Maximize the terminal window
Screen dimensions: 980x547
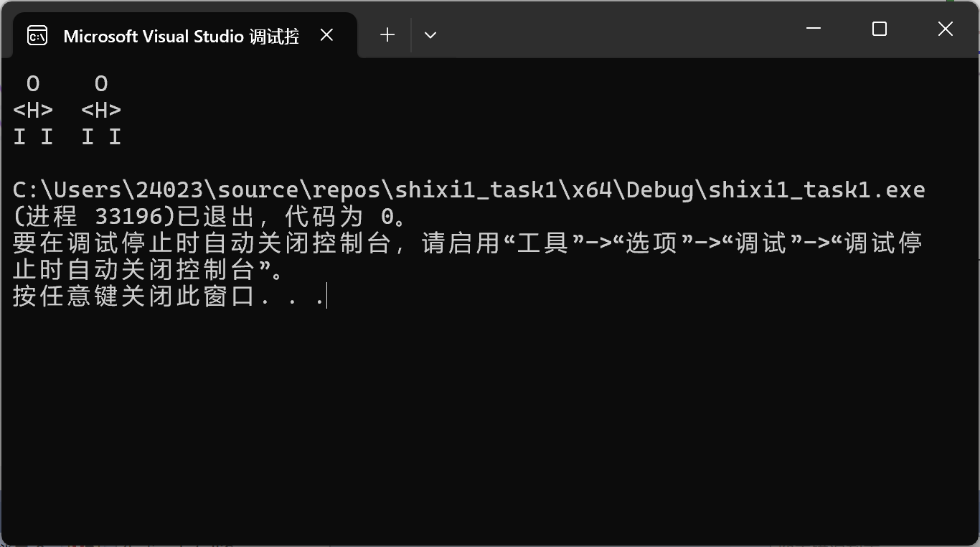[x=880, y=29]
